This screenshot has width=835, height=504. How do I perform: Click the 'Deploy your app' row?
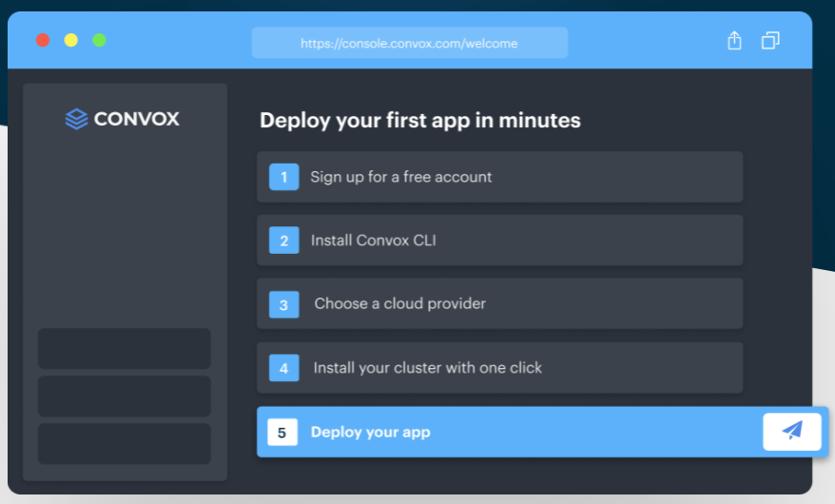(543, 432)
